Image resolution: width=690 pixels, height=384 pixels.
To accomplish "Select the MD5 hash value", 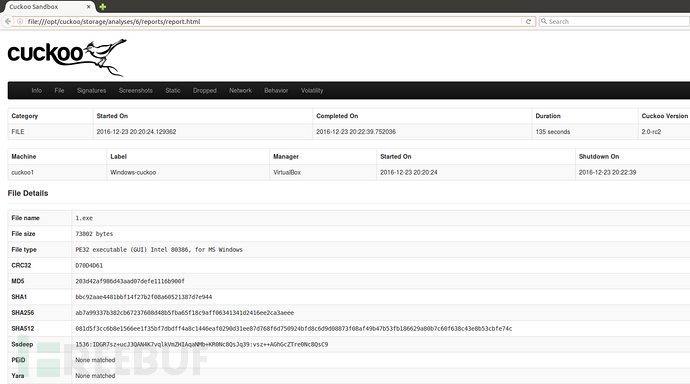I will pos(130,281).
